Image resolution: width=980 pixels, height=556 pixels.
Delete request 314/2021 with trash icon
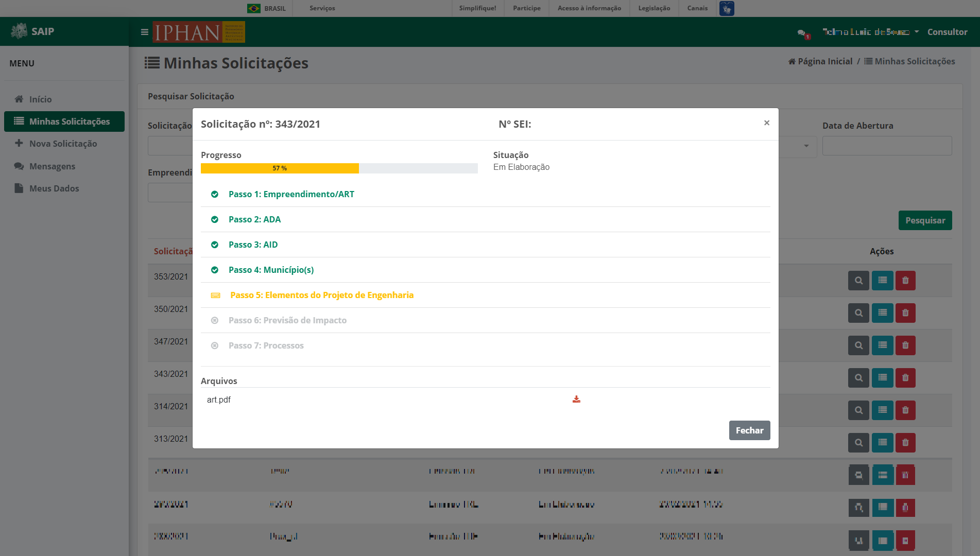pyautogui.click(x=905, y=410)
